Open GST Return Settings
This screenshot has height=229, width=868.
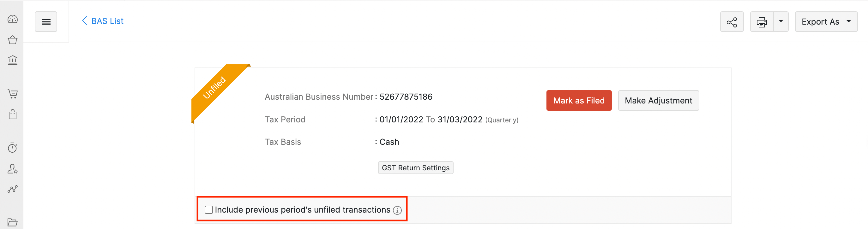coord(415,168)
